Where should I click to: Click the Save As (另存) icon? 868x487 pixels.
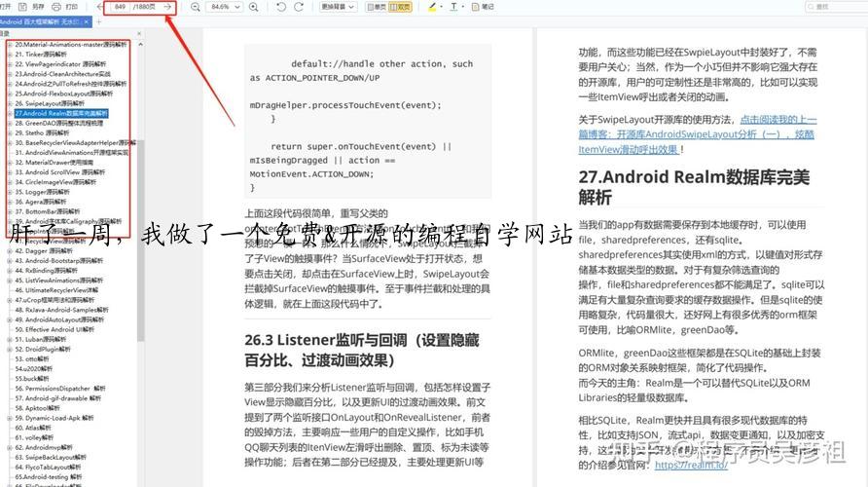pos(22,7)
